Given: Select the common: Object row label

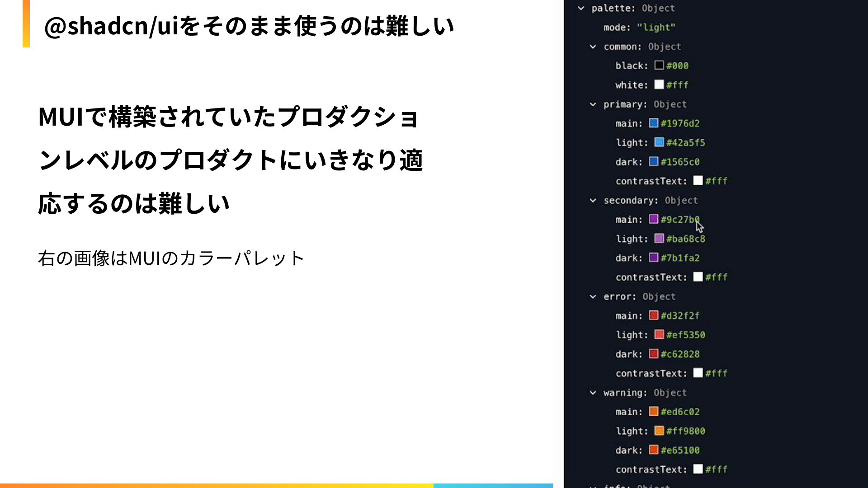Looking at the screenshot, I should 642,47.
